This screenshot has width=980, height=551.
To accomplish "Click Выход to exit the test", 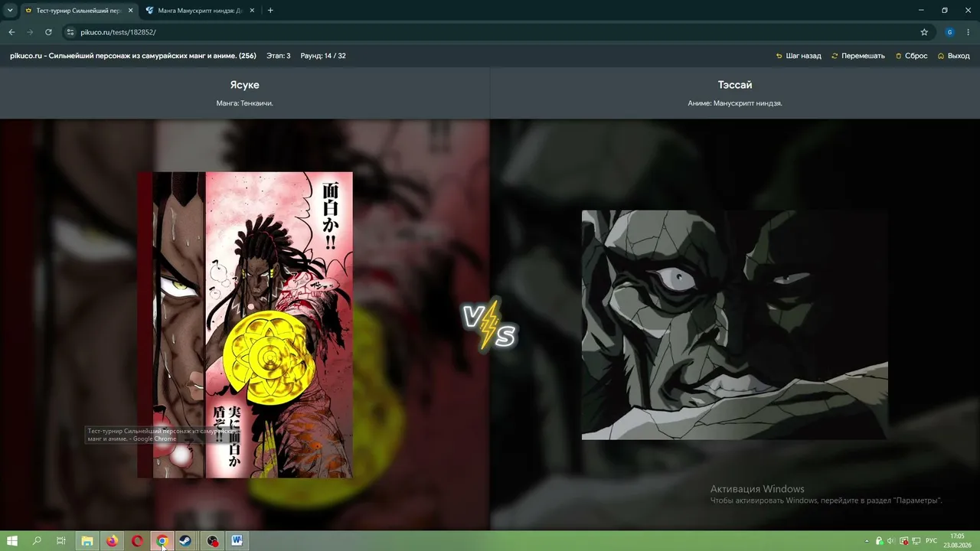I will tap(954, 56).
